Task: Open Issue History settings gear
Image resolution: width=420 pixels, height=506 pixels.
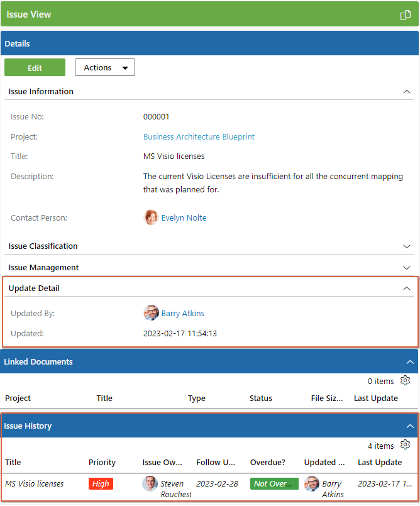Action: pos(405,444)
